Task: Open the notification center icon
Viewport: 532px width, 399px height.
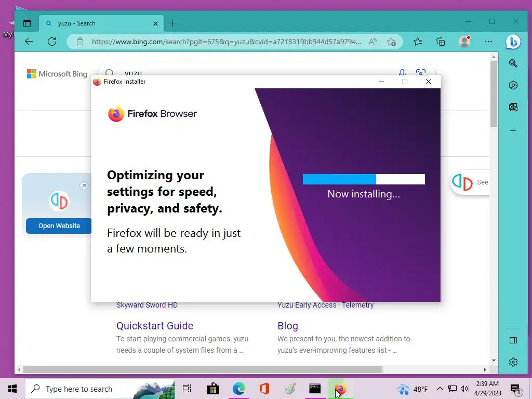Action: pyautogui.click(x=516, y=389)
